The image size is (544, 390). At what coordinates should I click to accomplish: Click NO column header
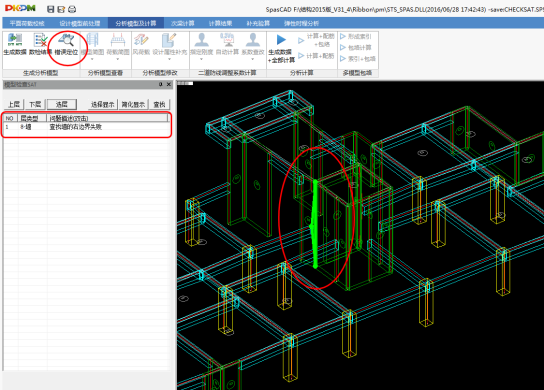10,118
